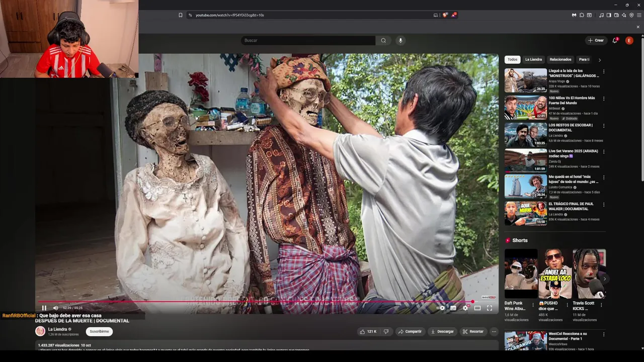This screenshot has width=644, height=362.
Task: Switch to theater mode view
Action: pos(477,308)
